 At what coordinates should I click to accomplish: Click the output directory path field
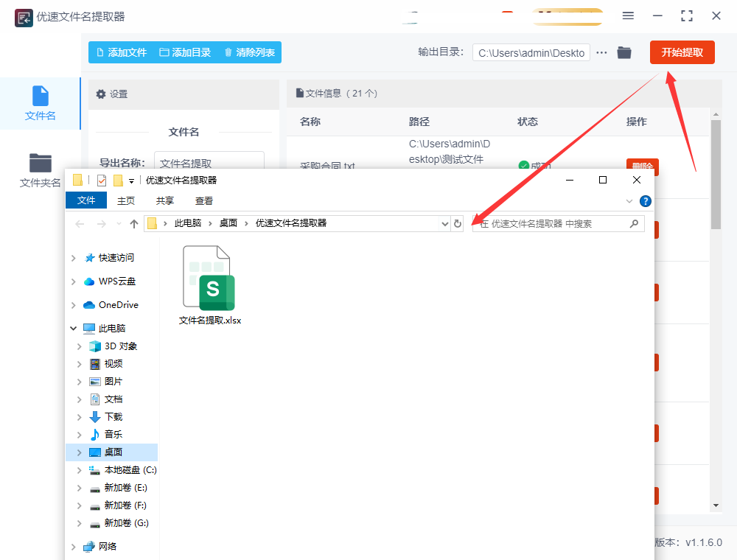tap(531, 53)
